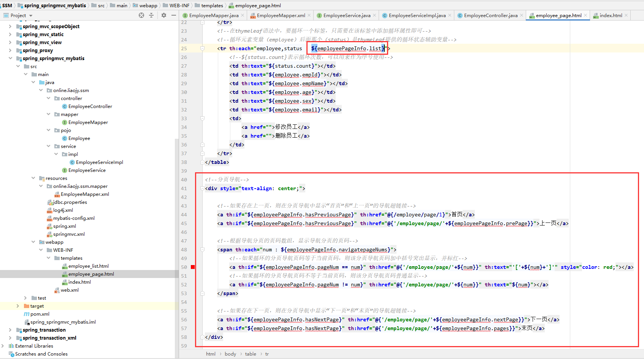Expand the spring_mvc_scopeObject module node
The image size is (644, 359).
10,26
